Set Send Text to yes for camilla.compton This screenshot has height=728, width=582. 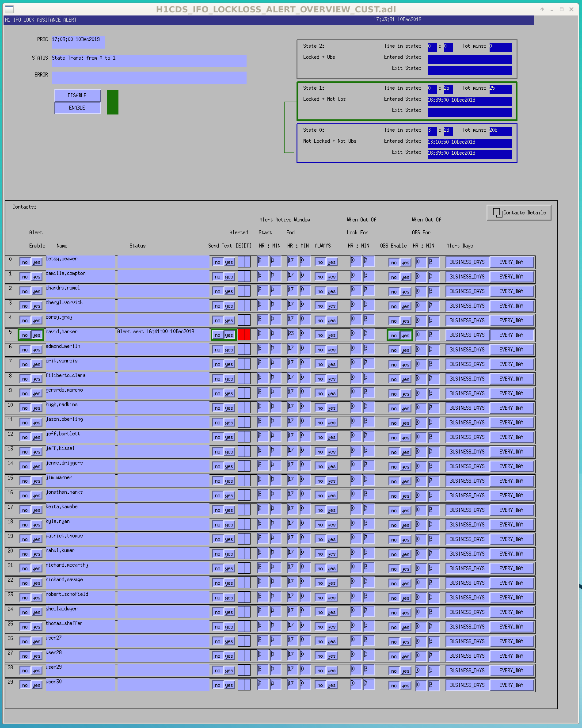(229, 277)
